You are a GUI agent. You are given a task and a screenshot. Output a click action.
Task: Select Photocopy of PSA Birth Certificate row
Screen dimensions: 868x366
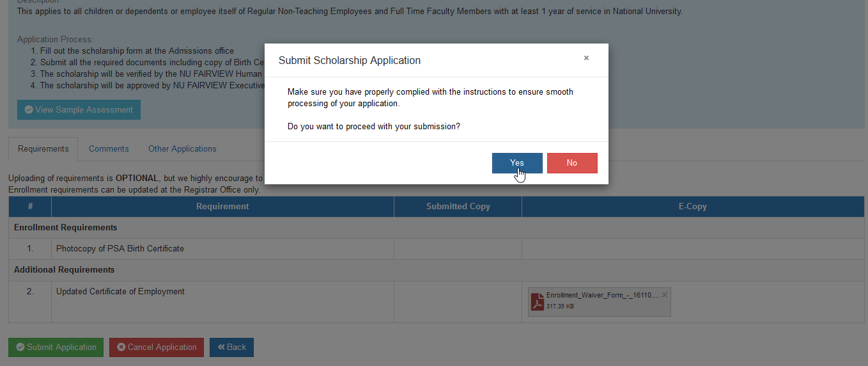(436, 249)
